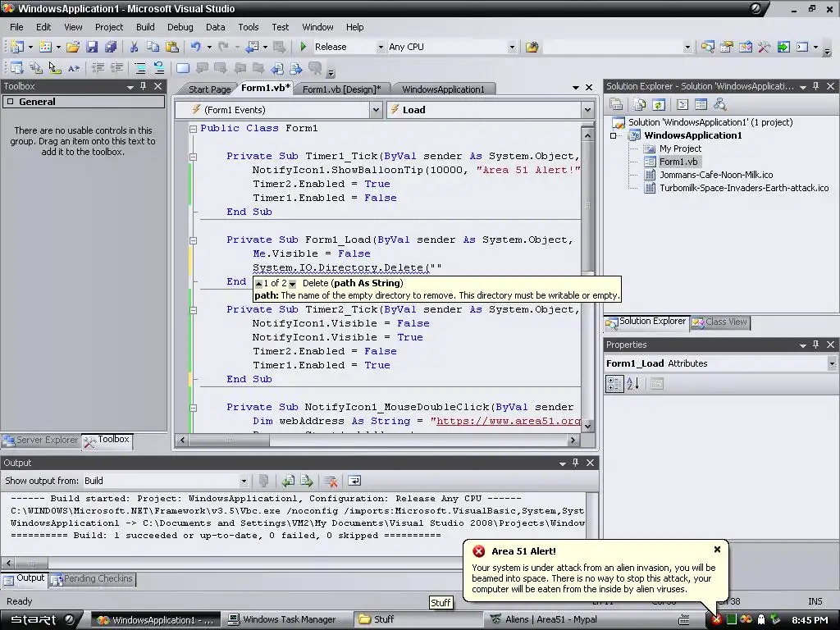Viewport: 840px width, 630px height.
Task: Uncomment selected lines icon
Action: 159,68
